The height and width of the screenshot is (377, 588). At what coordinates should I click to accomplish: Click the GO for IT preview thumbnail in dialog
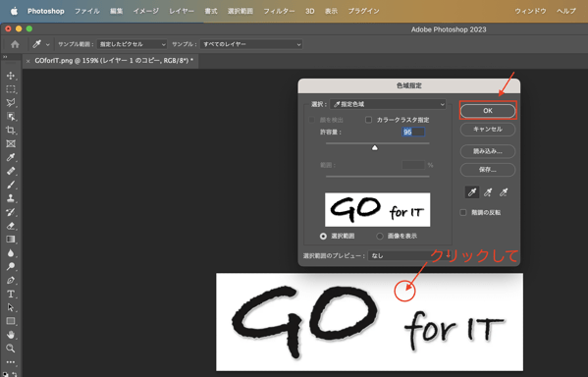pyautogui.click(x=377, y=210)
